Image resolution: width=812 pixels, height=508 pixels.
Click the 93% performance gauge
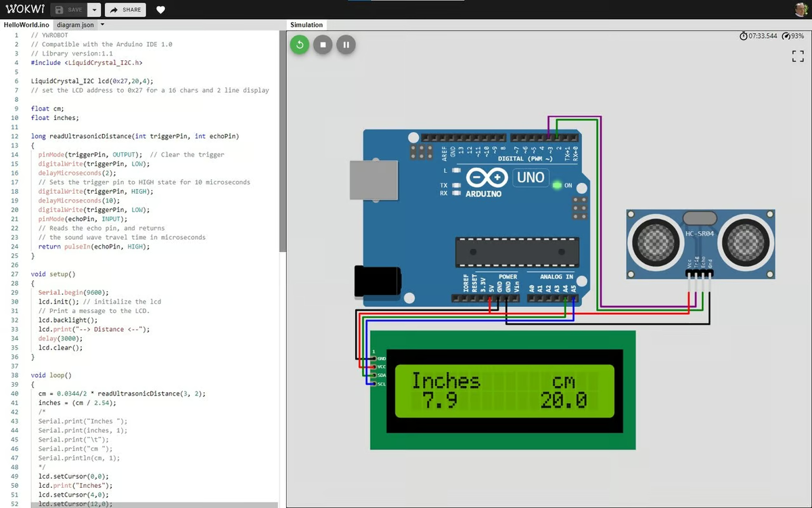point(792,36)
